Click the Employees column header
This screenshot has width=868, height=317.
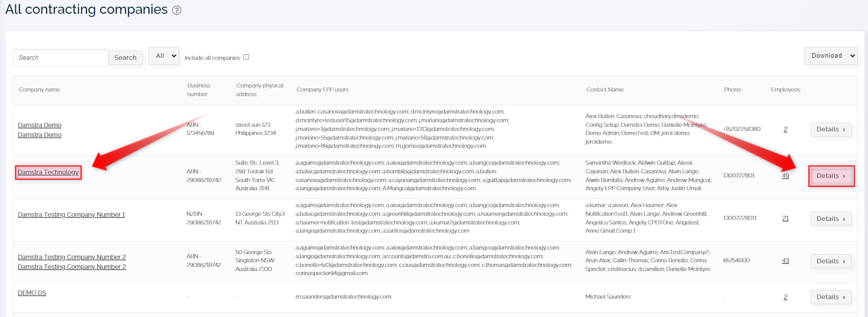(x=786, y=89)
